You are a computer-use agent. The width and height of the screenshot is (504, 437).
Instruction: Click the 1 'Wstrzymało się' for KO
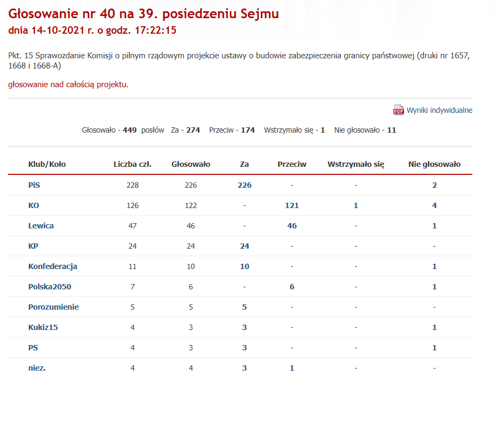355,205
